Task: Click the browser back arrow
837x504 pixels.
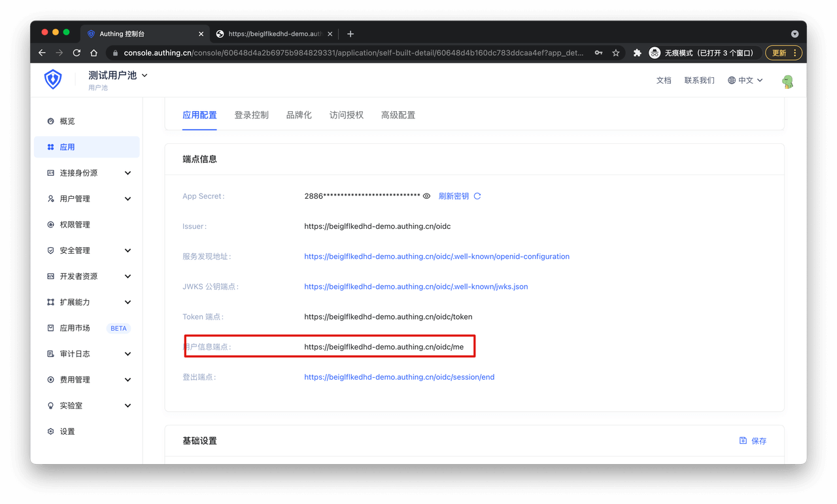Action: tap(42, 53)
